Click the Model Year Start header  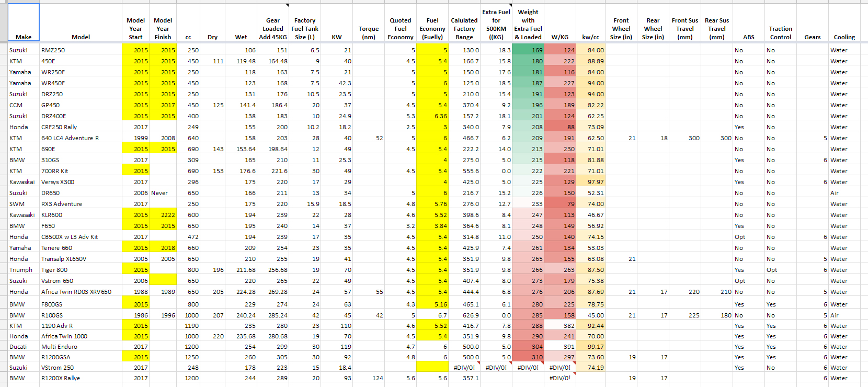pyautogui.click(x=135, y=22)
